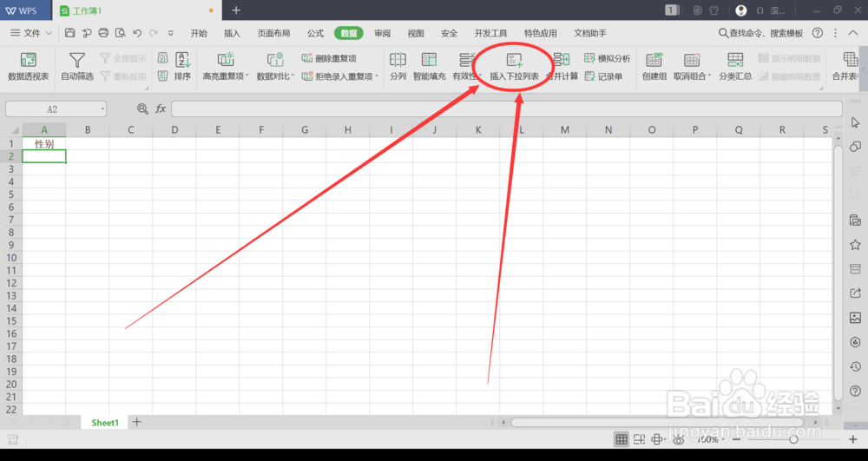Open new document tab with plus

point(236,10)
